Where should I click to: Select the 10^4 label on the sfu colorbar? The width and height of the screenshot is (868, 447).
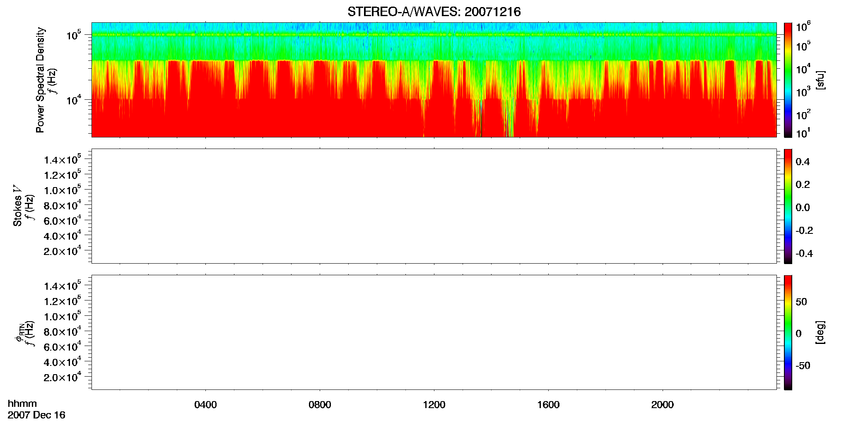(x=803, y=69)
